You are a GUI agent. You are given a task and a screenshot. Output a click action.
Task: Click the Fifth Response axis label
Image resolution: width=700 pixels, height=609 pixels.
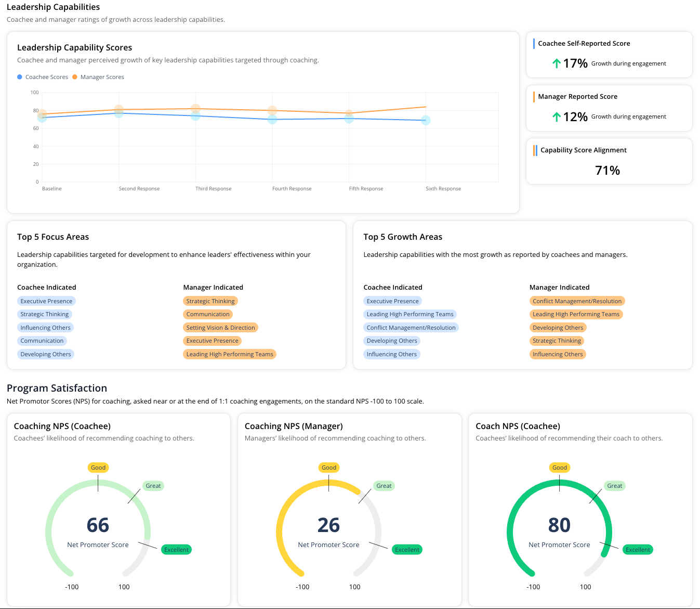tap(366, 189)
